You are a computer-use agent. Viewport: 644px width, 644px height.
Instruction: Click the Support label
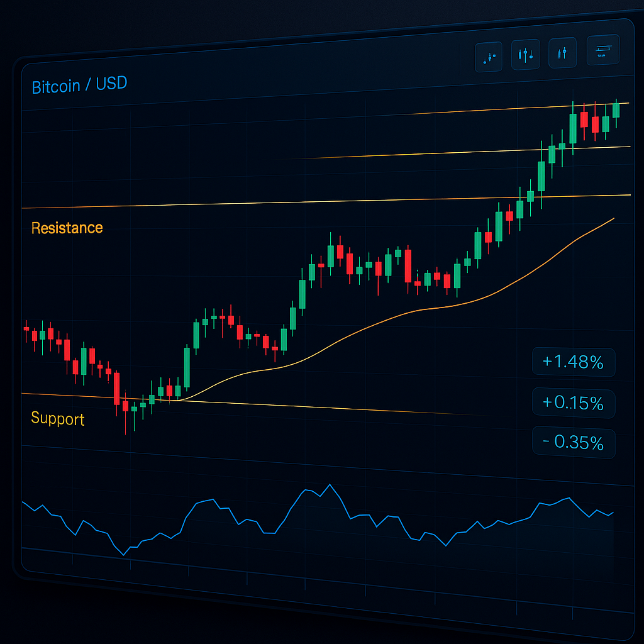coord(57,418)
